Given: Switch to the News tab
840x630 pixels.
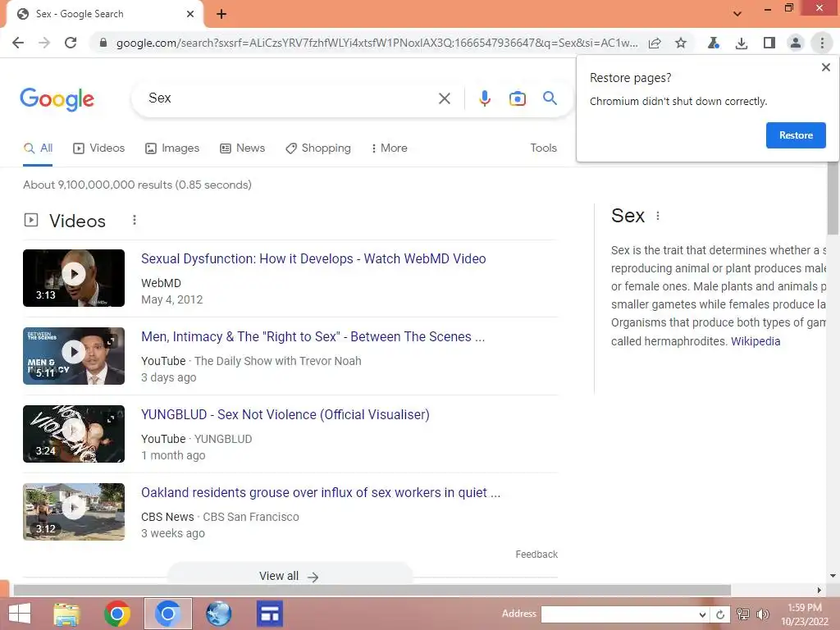Looking at the screenshot, I should coord(242,148).
